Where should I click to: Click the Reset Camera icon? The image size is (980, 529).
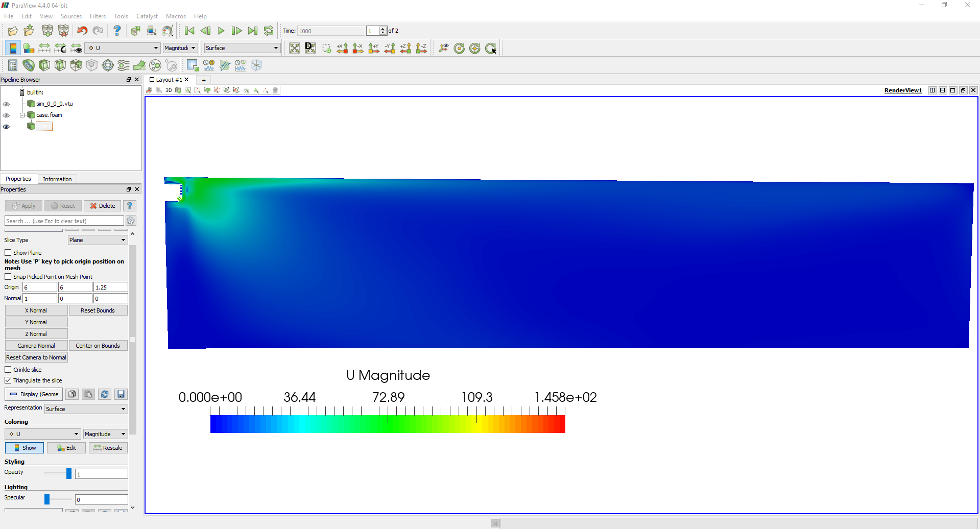(295, 48)
